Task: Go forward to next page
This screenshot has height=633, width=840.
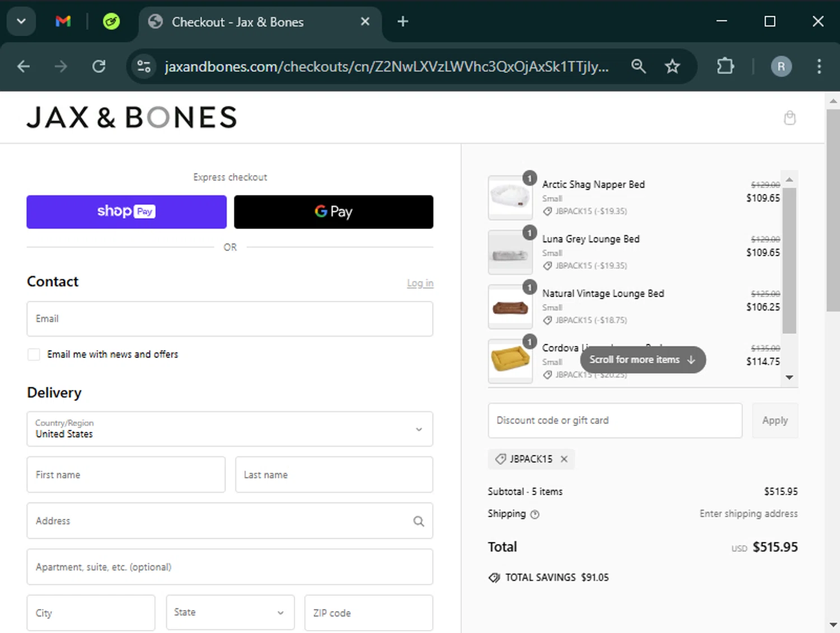Action: pos(60,67)
